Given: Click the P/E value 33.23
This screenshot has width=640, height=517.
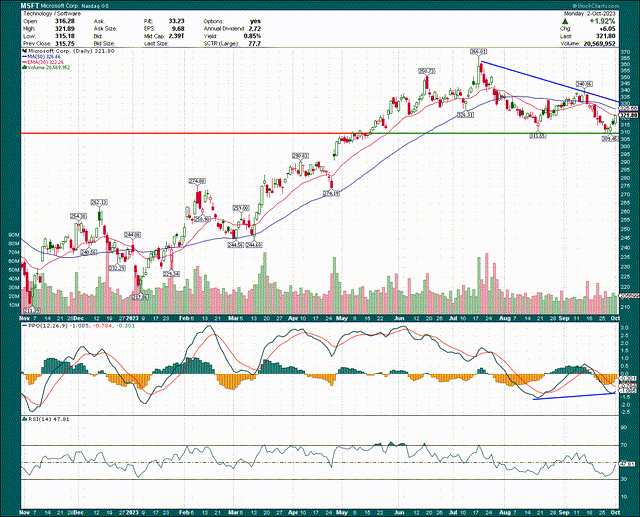Looking at the screenshot, I should [x=176, y=21].
